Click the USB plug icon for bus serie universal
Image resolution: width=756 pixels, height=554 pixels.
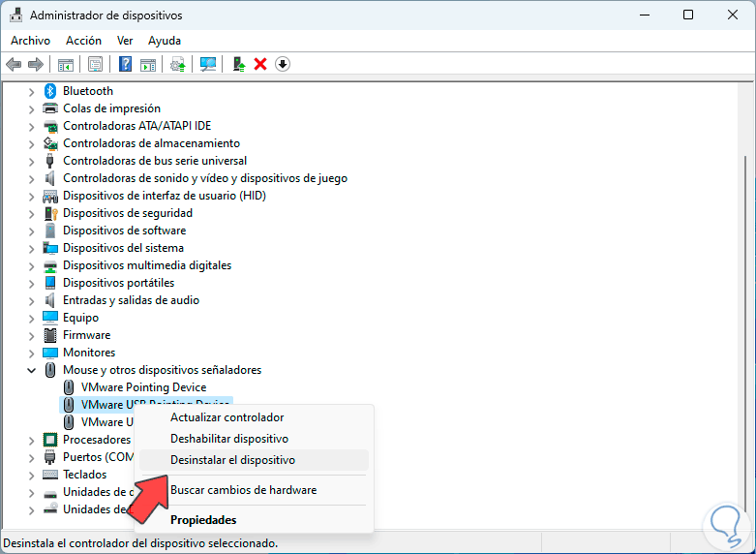(x=49, y=161)
